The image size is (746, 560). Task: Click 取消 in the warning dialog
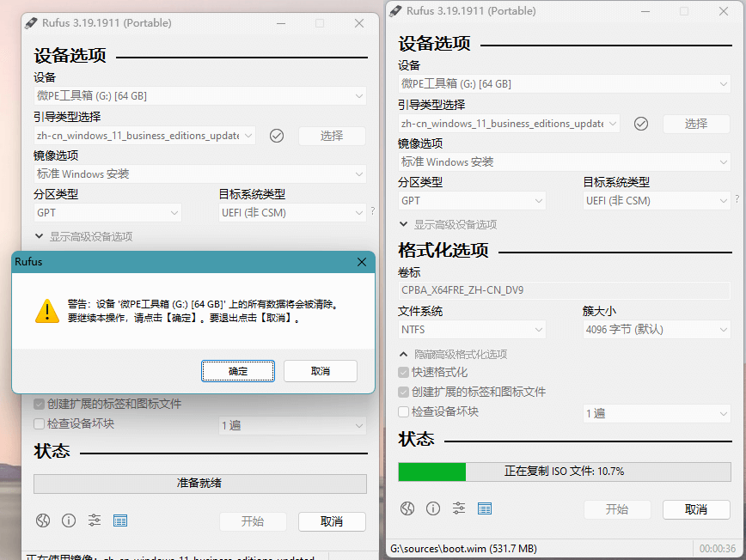pyautogui.click(x=321, y=371)
